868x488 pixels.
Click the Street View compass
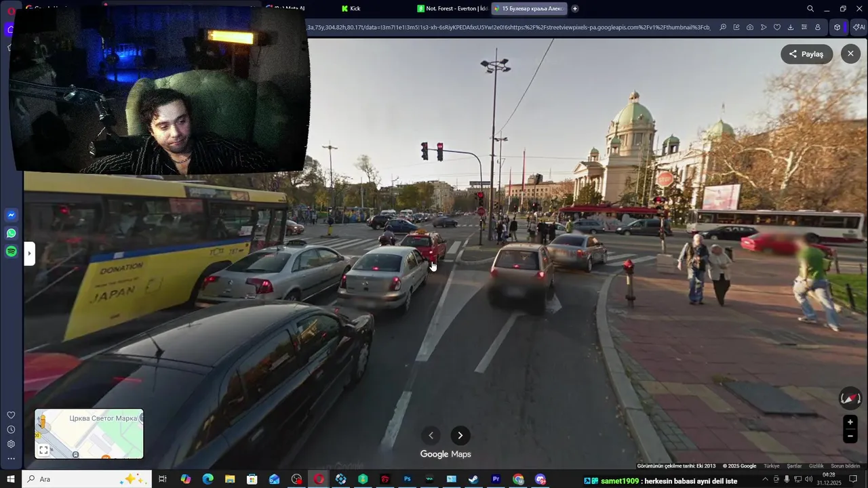coord(850,399)
